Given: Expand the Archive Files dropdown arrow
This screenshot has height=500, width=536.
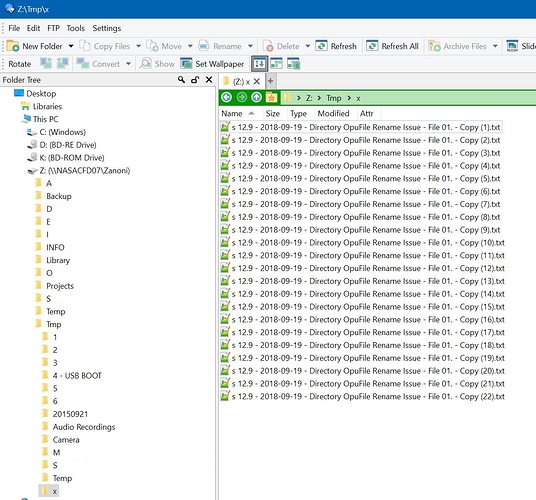Looking at the screenshot, I should (x=495, y=46).
